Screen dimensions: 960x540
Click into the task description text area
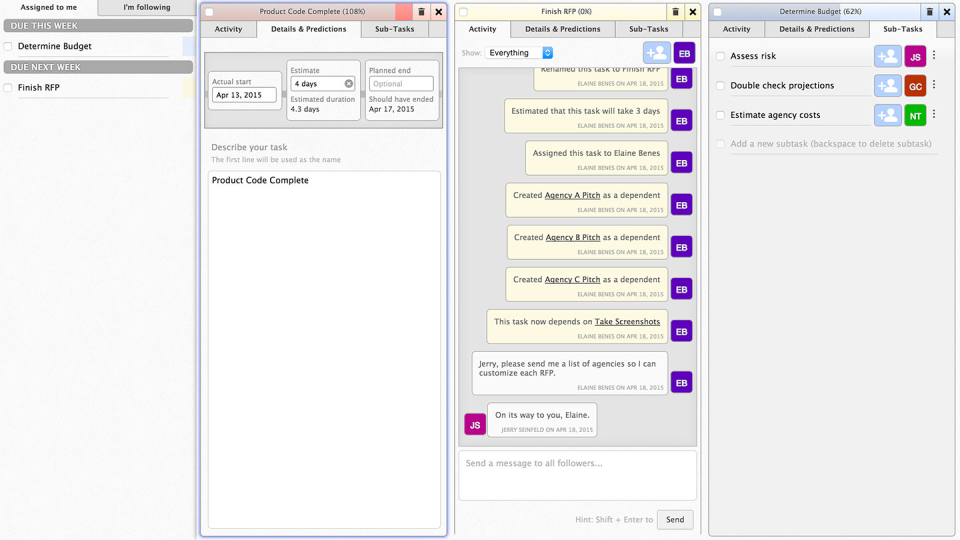(x=324, y=350)
